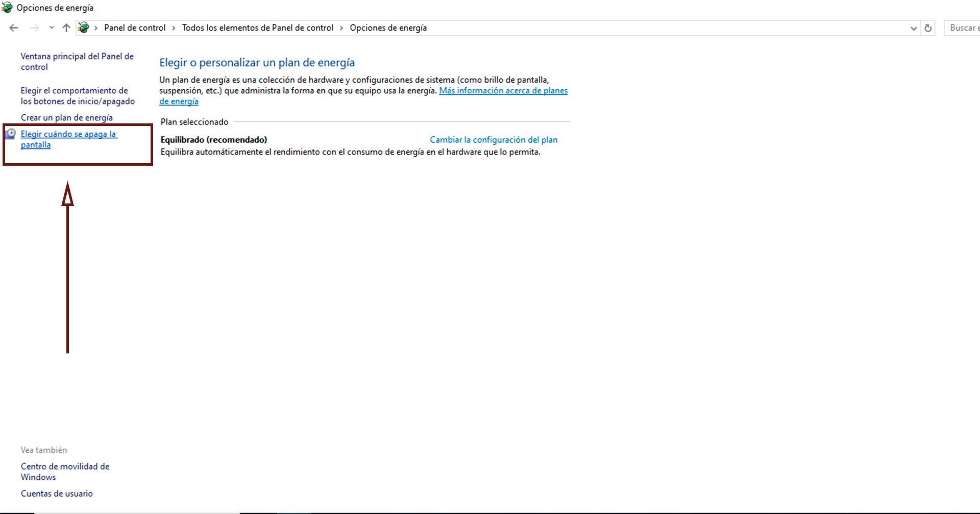Click the title bar Opciones de energía icon
The image size is (980, 514).
7,8
